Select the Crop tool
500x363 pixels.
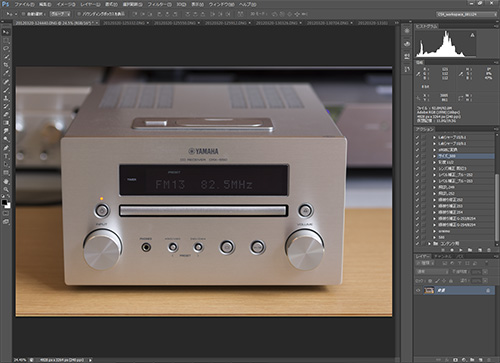(6, 65)
